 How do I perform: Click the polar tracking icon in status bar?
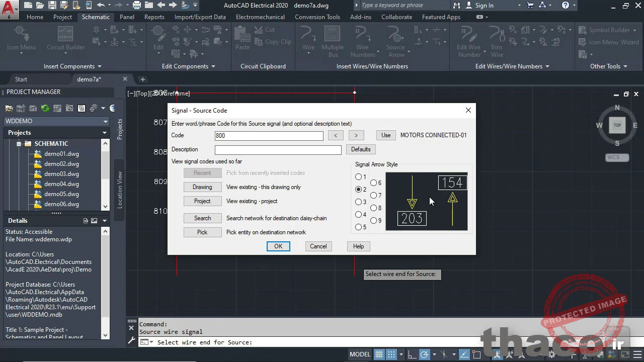click(425, 354)
